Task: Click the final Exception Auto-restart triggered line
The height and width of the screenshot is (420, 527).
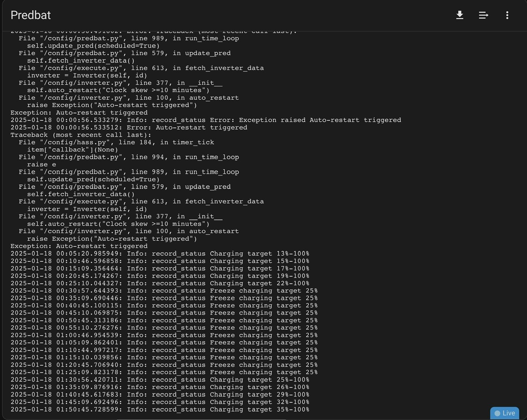Action: pos(79,246)
